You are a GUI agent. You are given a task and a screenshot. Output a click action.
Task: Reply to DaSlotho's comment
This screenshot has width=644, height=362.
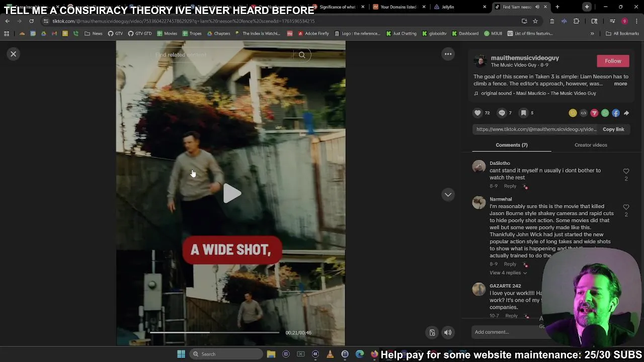(x=510, y=186)
